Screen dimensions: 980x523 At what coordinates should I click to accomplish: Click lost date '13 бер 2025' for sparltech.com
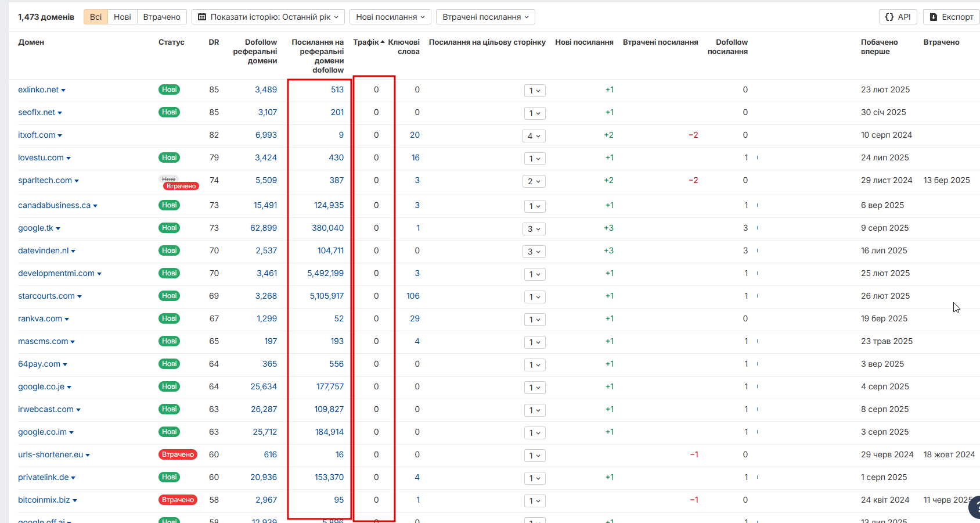pos(947,180)
